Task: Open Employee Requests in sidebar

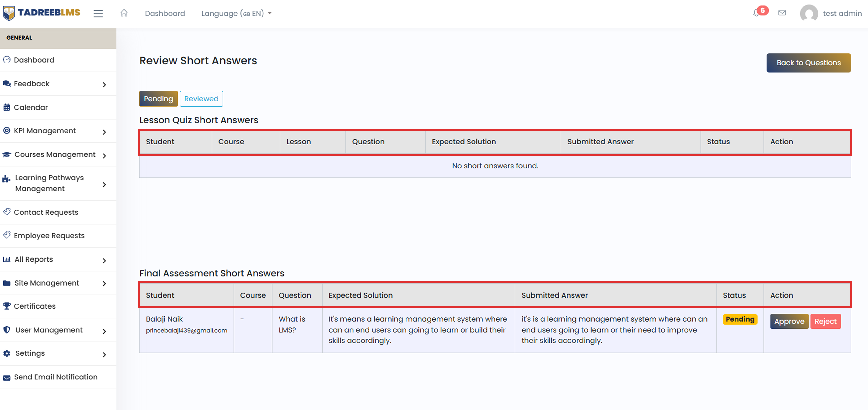Action: click(58, 236)
